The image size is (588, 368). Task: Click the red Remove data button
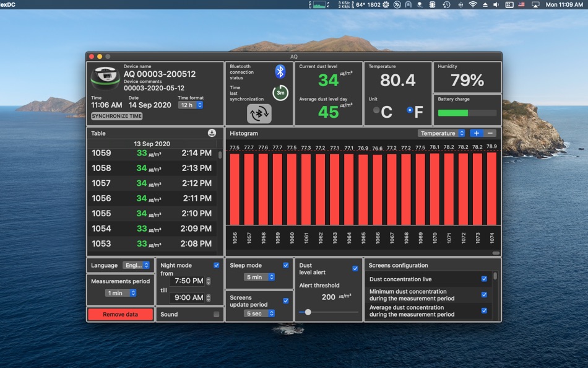[x=120, y=314]
